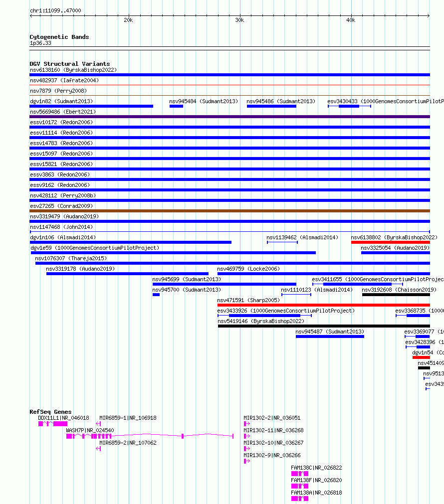The image size is (444, 504).
Task: Click the nsv945484 (Sudmant2013) short bar
Action: click(176, 106)
